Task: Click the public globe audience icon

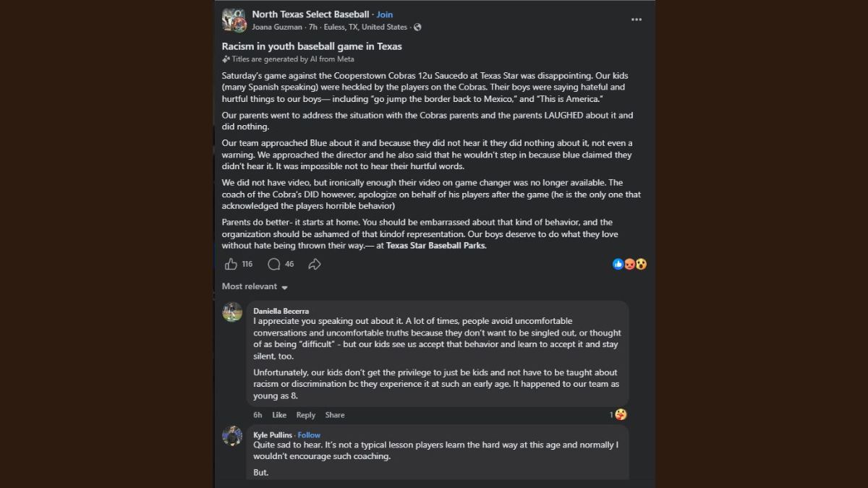Action: point(417,27)
